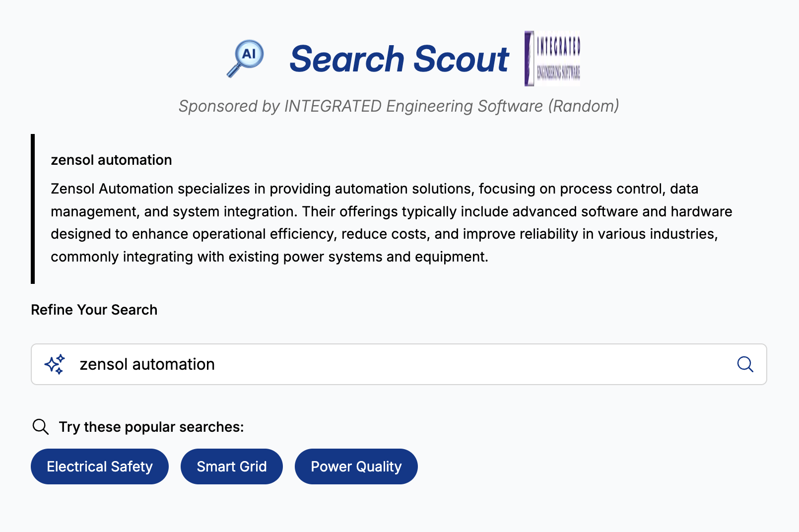Click the Search Scout title
Screen dimensions: 799x532
(x=399, y=59)
